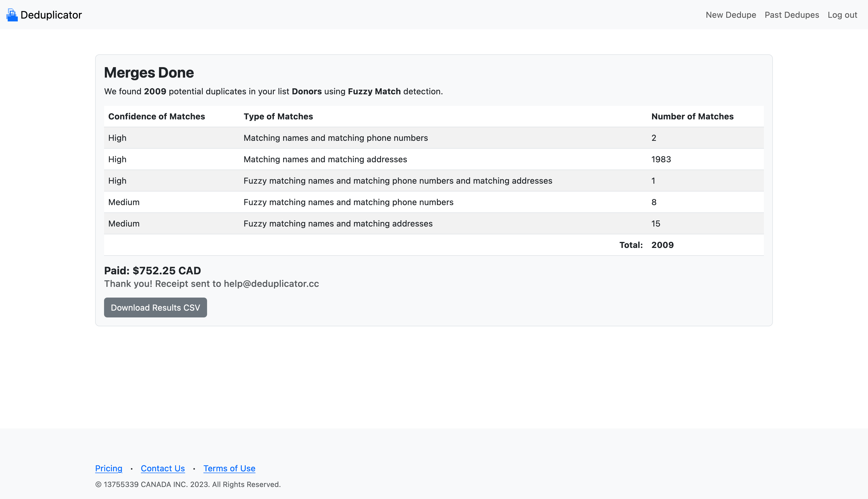Go to Past Dedupes

click(791, 15)
